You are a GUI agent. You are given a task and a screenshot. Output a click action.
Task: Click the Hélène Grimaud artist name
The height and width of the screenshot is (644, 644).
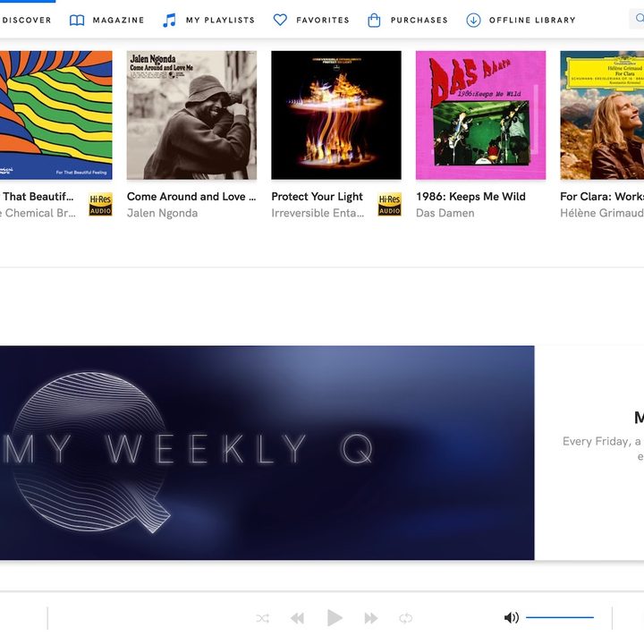click(x=602, y=213)
